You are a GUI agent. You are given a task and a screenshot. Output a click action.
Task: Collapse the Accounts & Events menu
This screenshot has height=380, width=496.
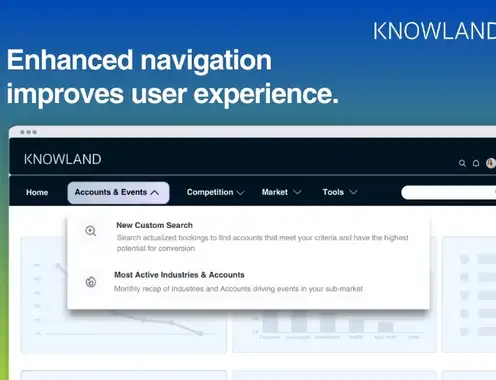(118, 192)
